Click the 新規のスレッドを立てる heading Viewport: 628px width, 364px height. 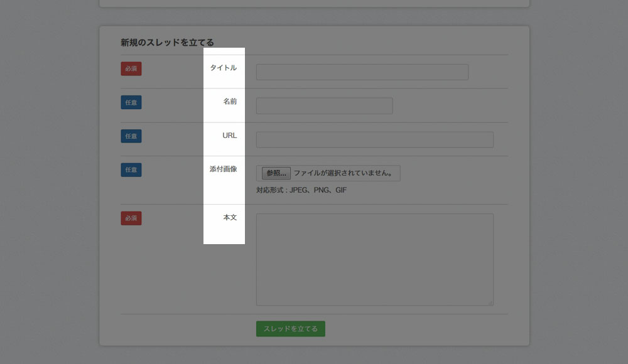pyautogui.click(x=167, y=43)
